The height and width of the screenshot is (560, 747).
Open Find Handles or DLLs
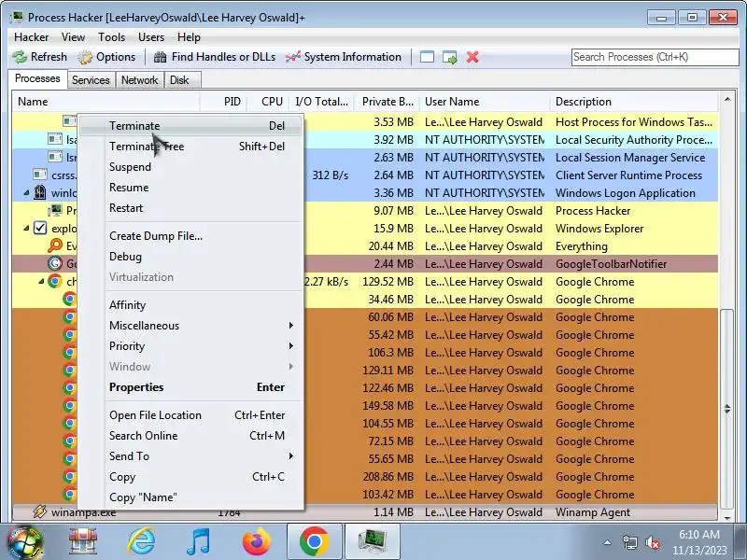click(215, 57)
